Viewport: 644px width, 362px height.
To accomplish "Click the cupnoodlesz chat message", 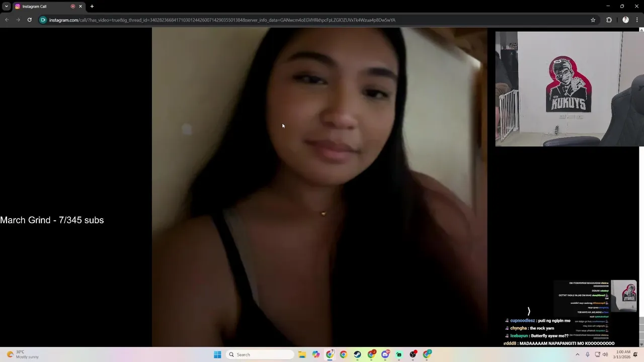I will click(538, 321).
